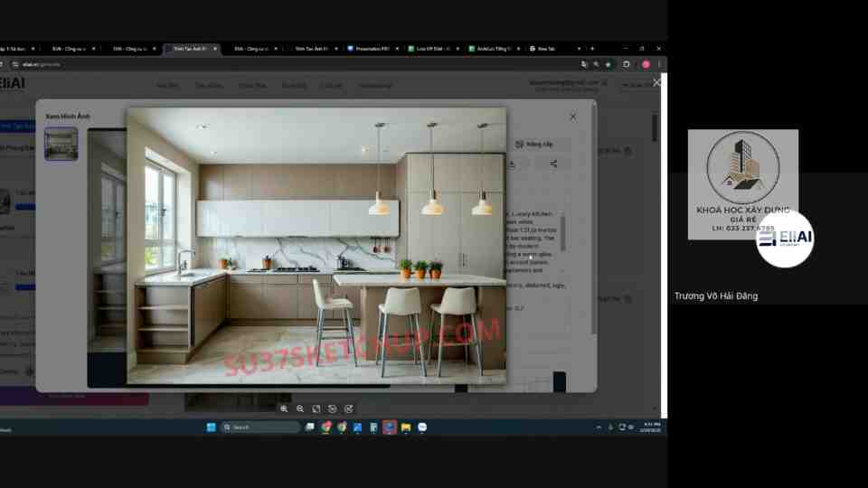Click the Trương Võ Hải Đăng participant tile
The height and width of the screenshot is (488, 868).
pyautogui.click(x=769, y=238)
